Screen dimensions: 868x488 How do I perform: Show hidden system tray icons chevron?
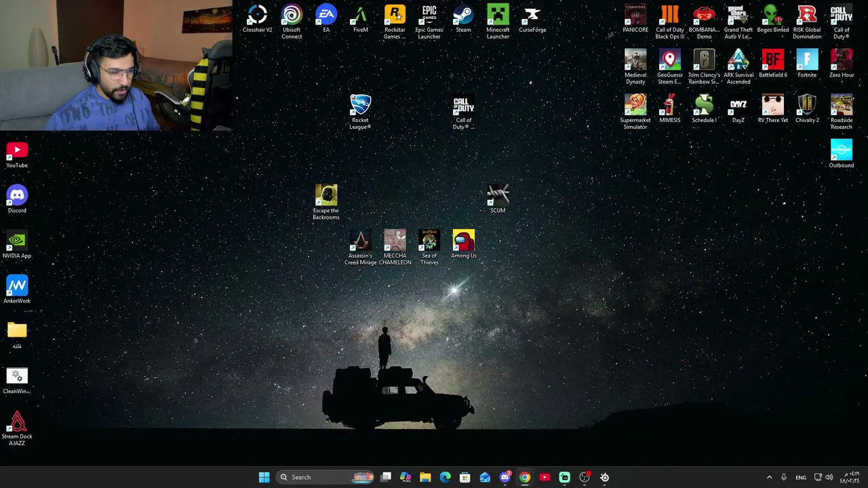click(x=769, y=477)
